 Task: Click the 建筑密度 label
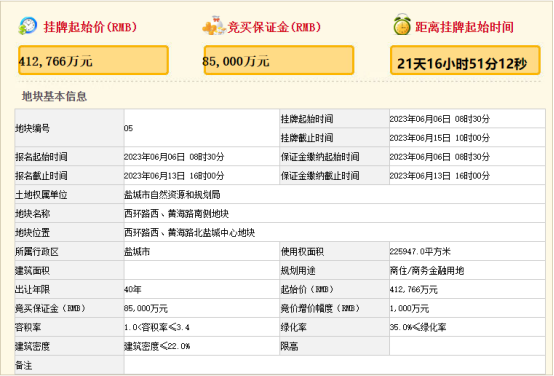(33, 347)
